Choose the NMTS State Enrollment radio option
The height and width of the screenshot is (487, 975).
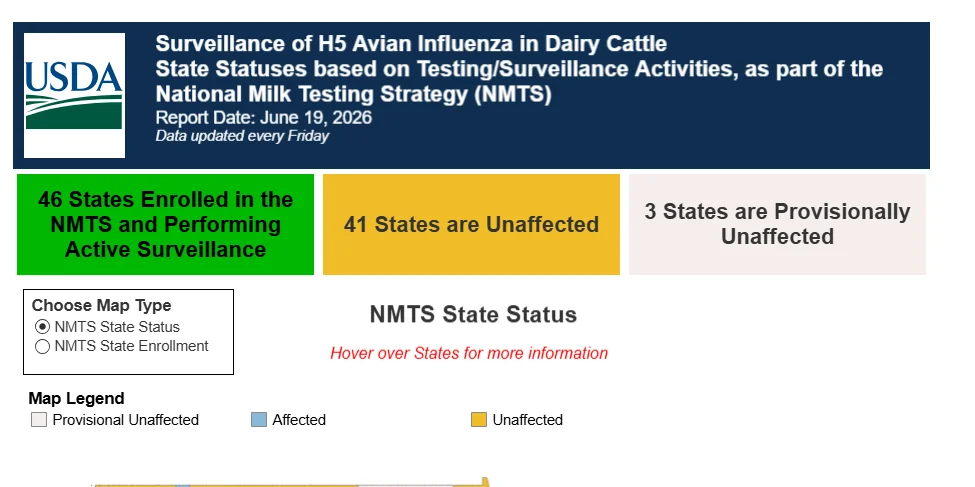click(42, 346)
